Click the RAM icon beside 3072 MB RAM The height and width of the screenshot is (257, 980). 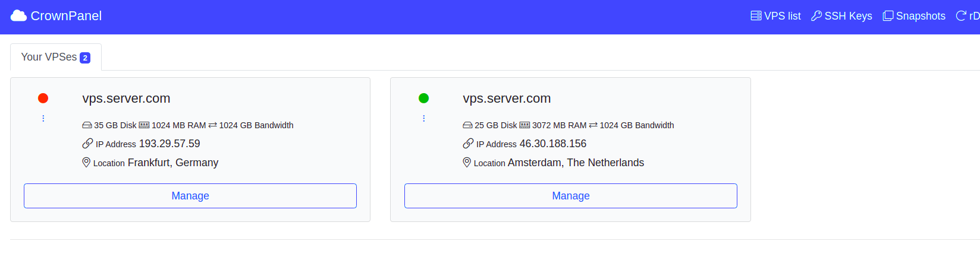524,125
